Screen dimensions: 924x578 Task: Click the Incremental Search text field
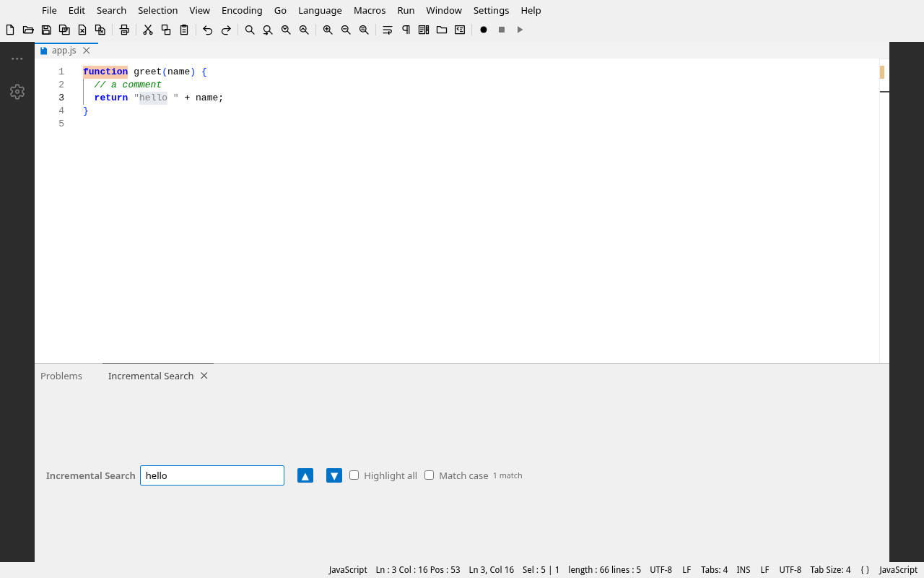click(x=212, y=475)
